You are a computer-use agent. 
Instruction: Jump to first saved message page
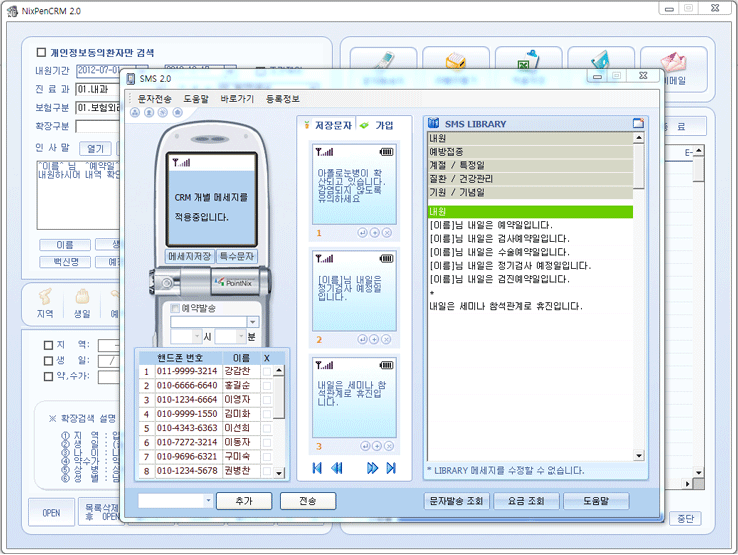(317, 468)
